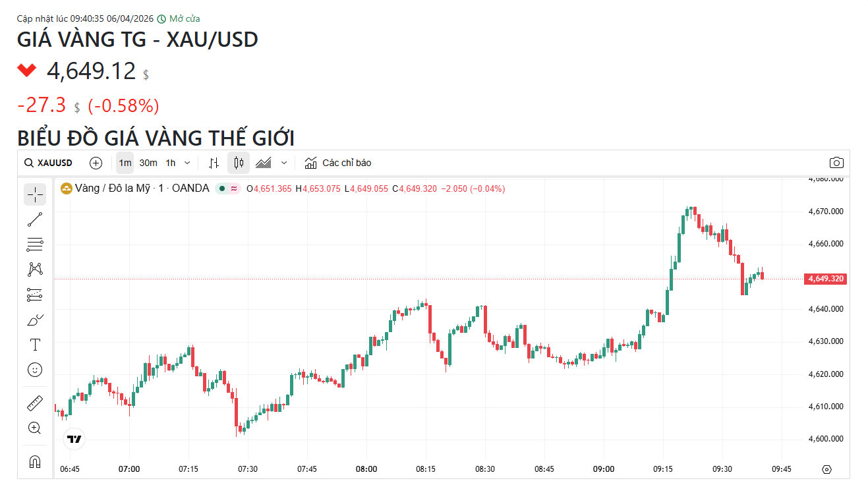Select the ruler measure tool
This screenshot has width=868, height=487.
click(35, 403)
